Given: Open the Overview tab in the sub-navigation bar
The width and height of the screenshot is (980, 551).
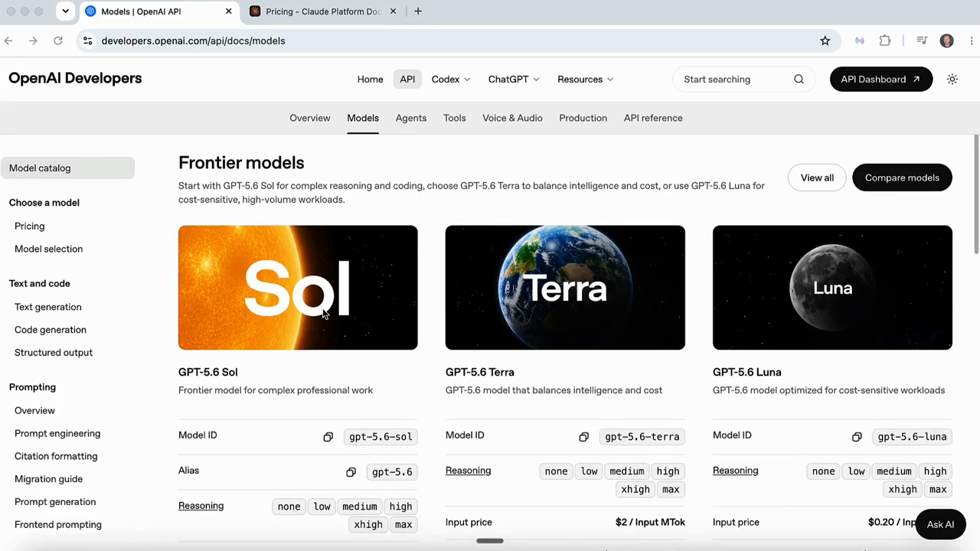Looking at the screenshot, I should 310,118.
